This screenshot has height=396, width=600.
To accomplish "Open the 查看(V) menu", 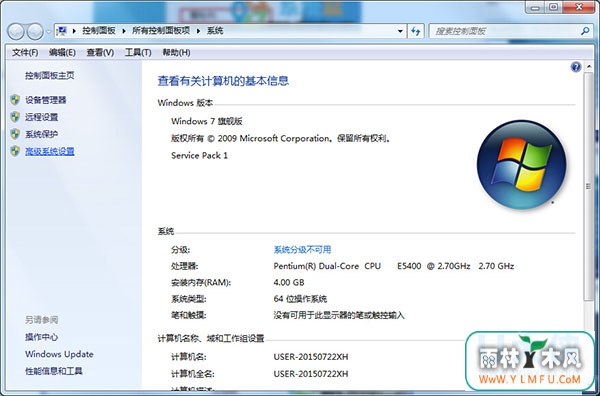I will point(100,52).
